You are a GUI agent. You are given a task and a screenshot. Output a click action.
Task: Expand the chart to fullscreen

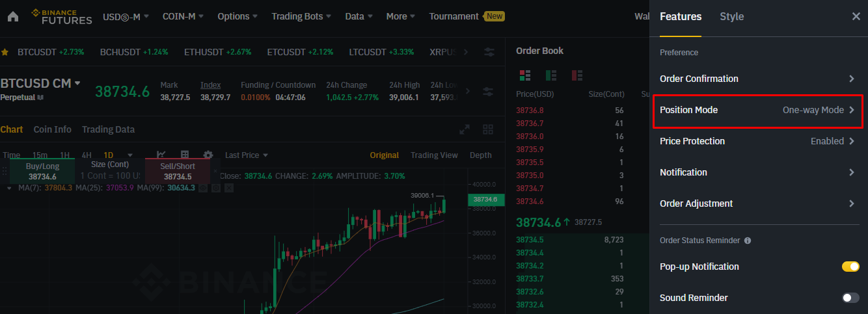coord(465,129)
